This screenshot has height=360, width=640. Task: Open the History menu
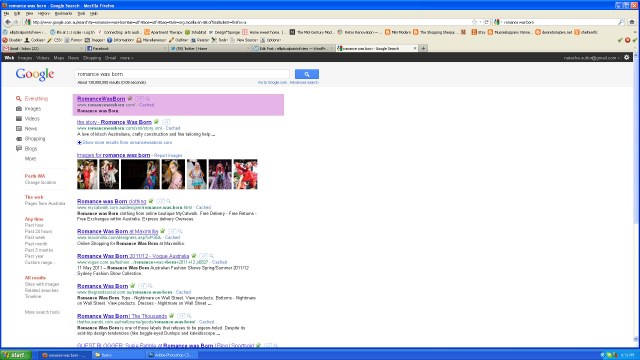point(43,13)
